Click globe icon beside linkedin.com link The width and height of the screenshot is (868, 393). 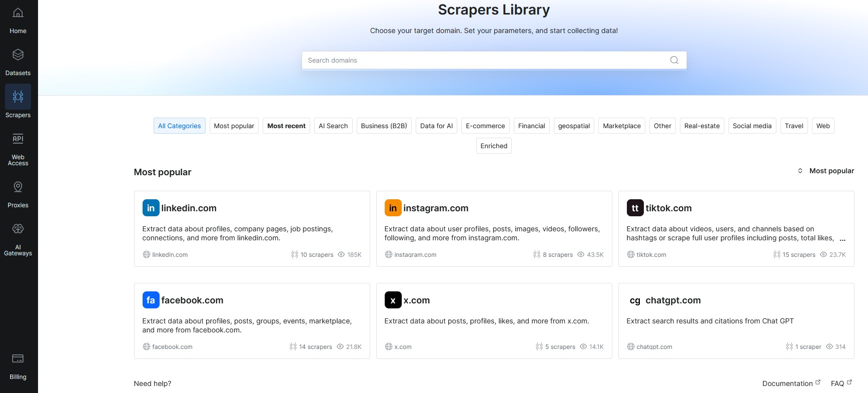tap(146, 254)
